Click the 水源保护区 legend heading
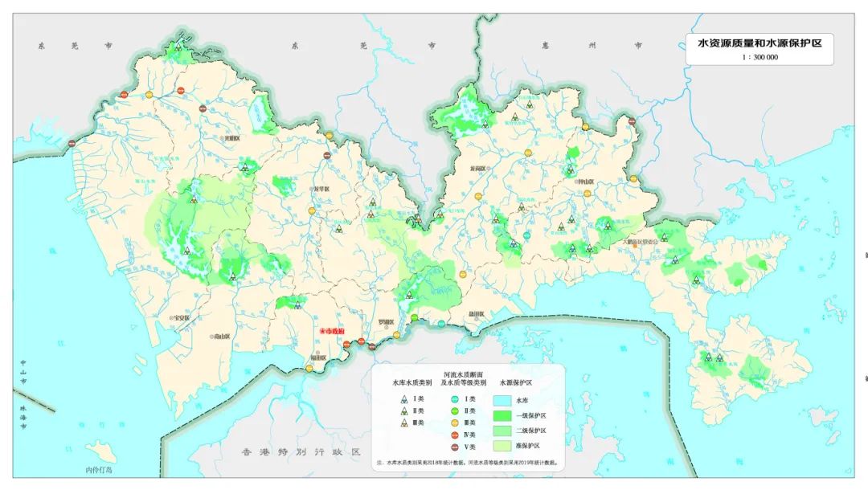 pyautogui.click(x=516, y=382)
